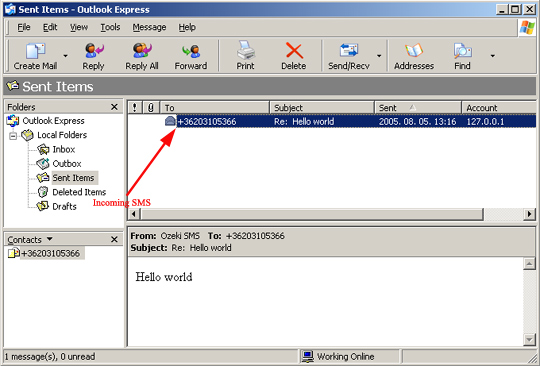The width and height of the screenshot is (540, 366).
Task: Click the 2005. 08. 05. 13:16 sent date
Action: [417, 122]
